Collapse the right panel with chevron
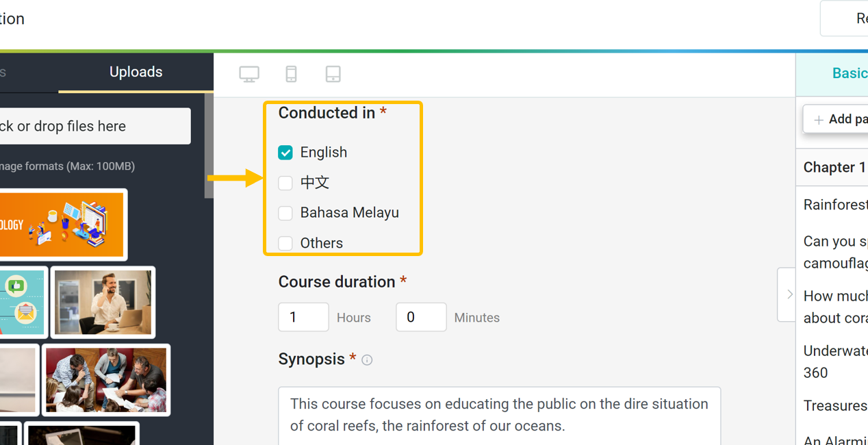Viewport: 868px width, 445px height. click(788, 294)
